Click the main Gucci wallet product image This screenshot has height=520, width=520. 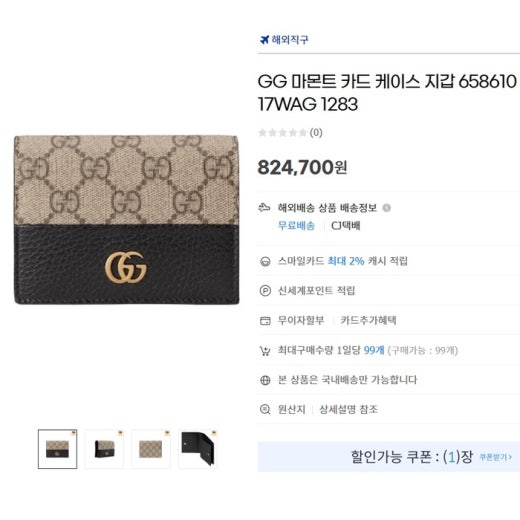[x=126, y=220]
